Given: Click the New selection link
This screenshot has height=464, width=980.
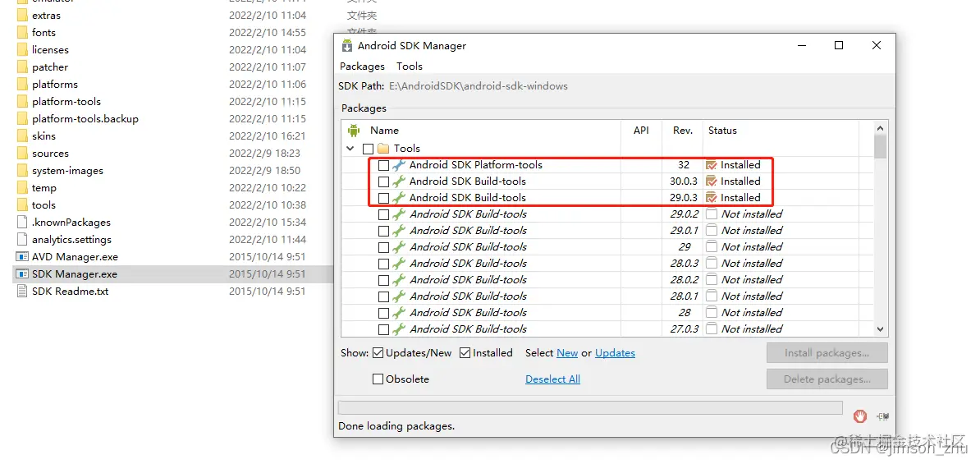Looking at the screenshot, I should 567,352.
